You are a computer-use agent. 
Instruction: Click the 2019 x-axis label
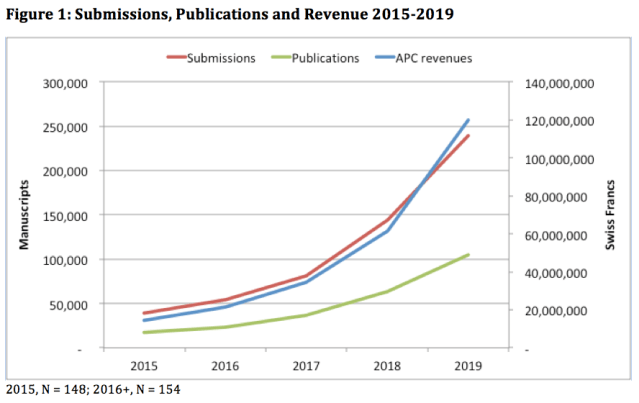(468, 365)
